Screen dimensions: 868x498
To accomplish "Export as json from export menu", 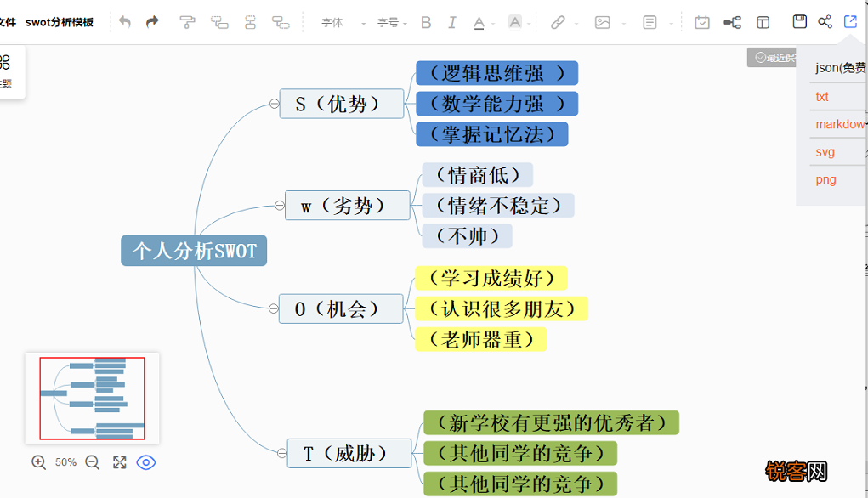I will point(840,67).
